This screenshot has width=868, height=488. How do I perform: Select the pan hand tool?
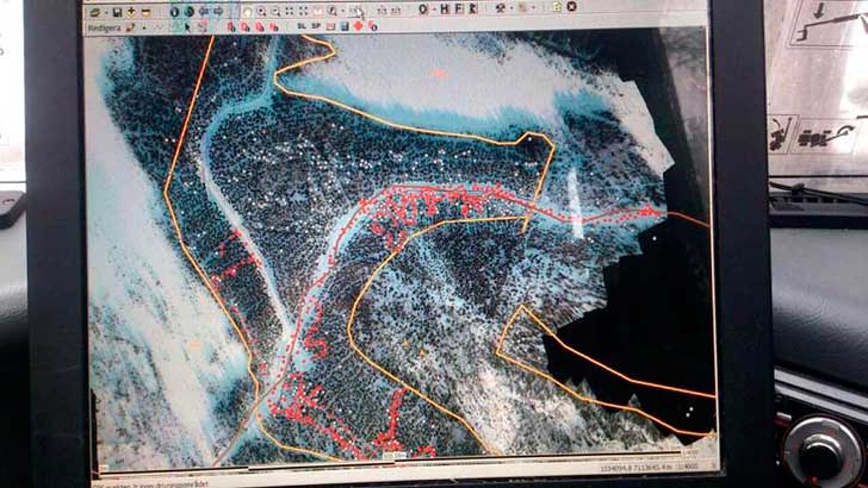point(248,12)
